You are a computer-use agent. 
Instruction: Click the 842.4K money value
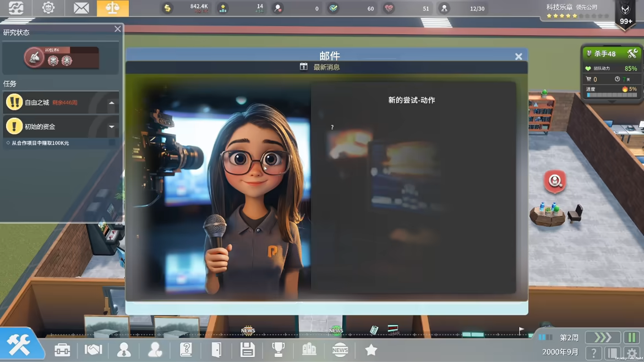[199, 6]
